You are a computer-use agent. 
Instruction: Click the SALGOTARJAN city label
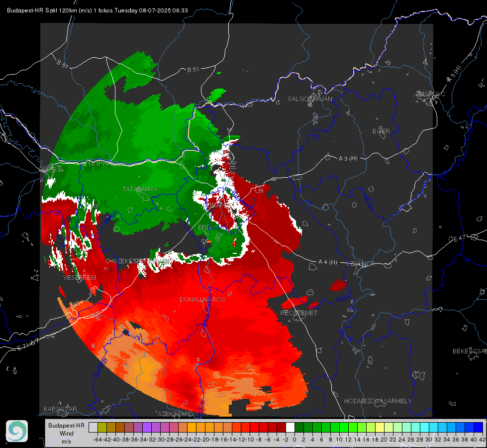[309, 99]
